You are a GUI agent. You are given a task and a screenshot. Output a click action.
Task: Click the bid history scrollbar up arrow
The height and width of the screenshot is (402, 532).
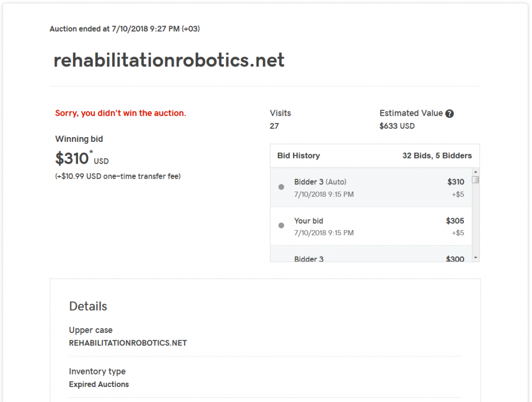coord(476,172)
